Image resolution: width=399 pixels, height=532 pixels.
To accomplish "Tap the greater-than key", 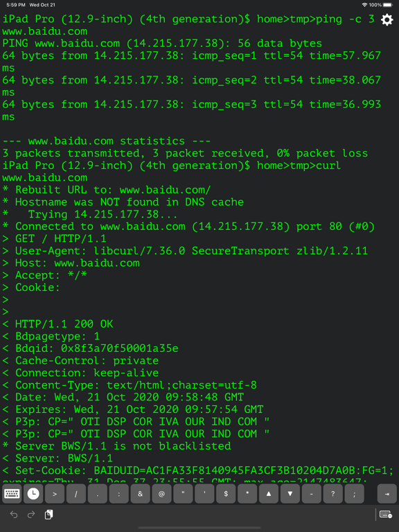I will pos(55,494).
